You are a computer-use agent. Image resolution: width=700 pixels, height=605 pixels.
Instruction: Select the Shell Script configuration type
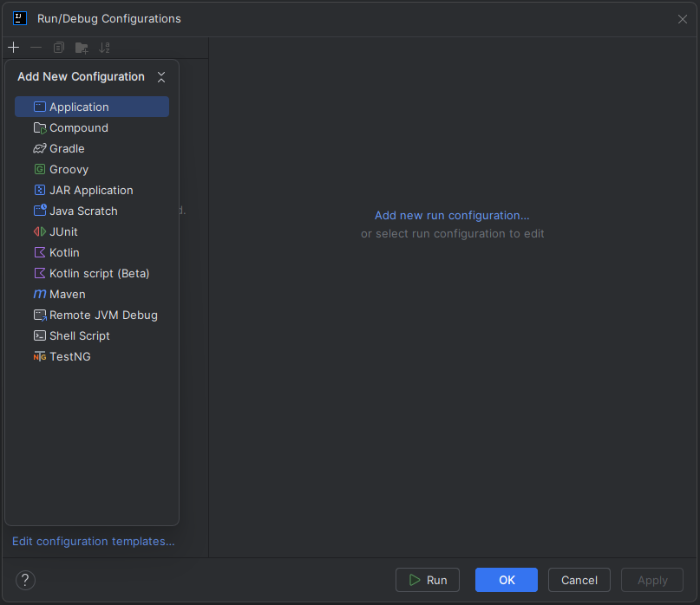[x=79, y=335]
